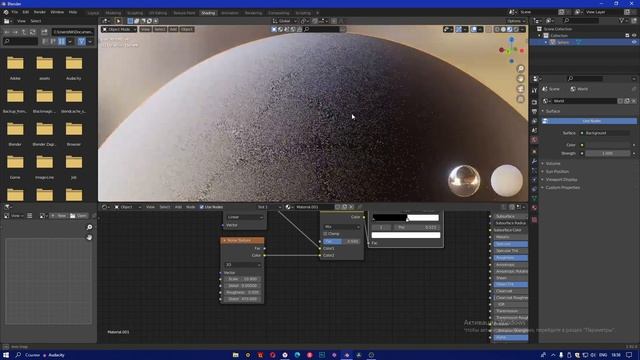The image size is (640, 360).
Task: Open the 3D dimensions dropdown on Noise Texture
Action: [x=242, y=265]
